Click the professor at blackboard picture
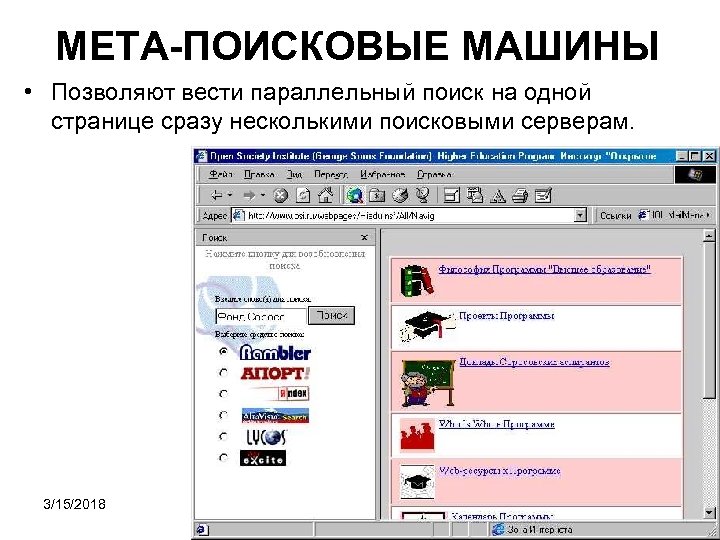Viewport: 720px width, 540px height. [x=428, y=383]
